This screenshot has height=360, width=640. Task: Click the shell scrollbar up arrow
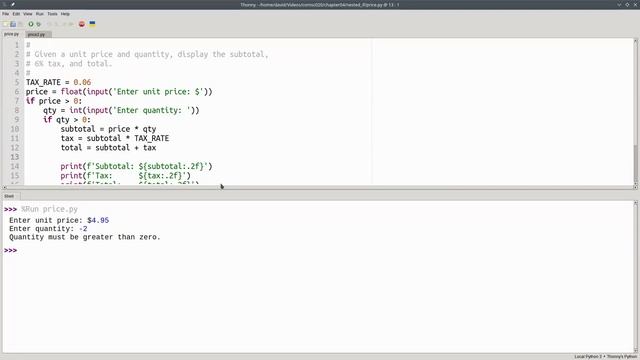(x=635, y=203)
